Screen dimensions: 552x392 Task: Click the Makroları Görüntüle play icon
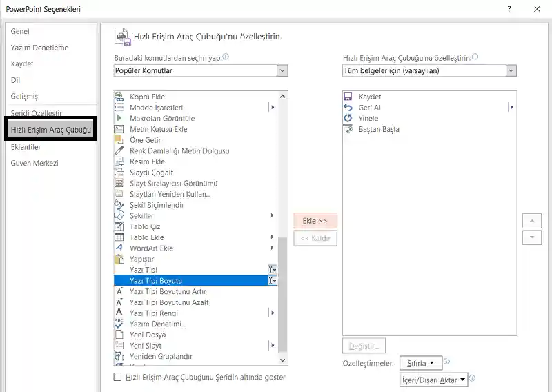[119, 118]
